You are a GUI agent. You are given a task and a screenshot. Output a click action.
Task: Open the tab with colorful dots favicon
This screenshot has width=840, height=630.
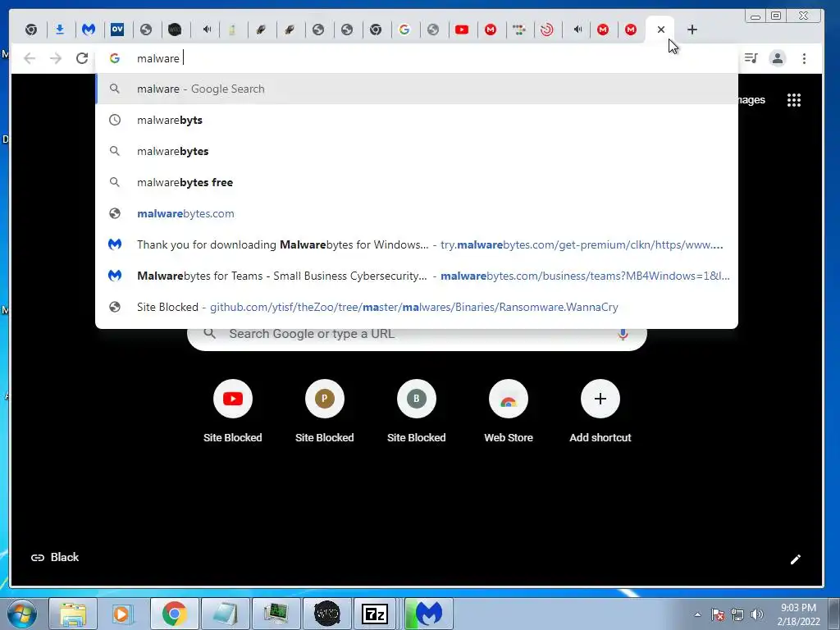[519, 30]
